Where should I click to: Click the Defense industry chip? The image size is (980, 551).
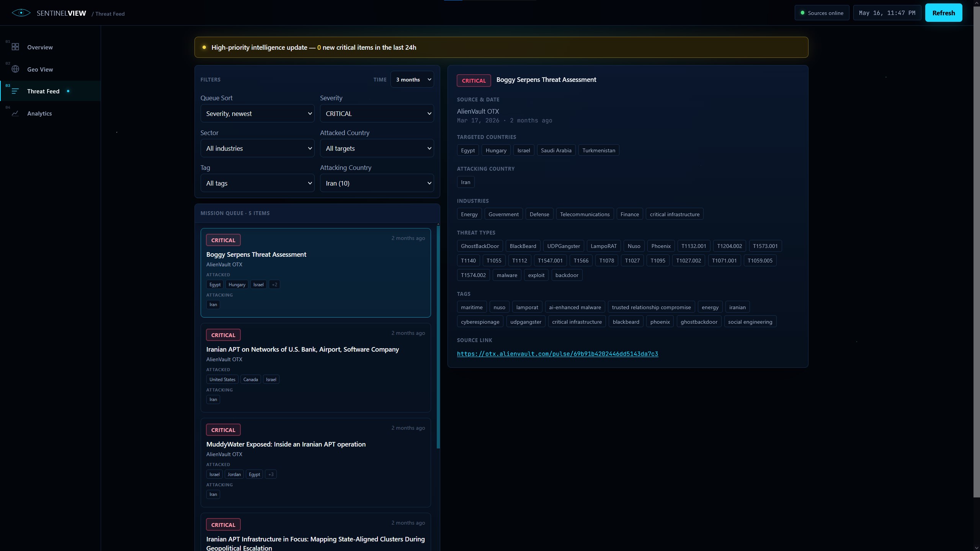coord(539,214)
